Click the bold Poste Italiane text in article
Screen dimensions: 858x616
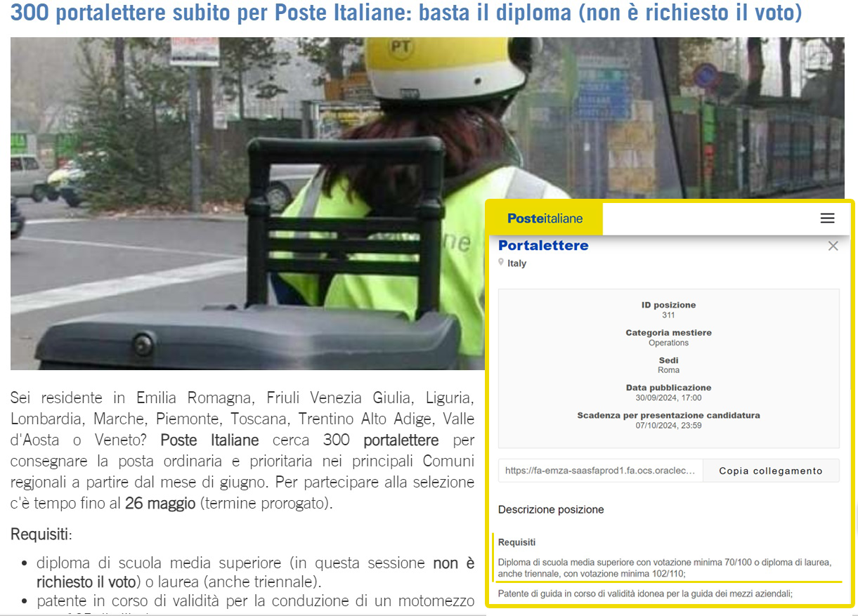(209, 440)
